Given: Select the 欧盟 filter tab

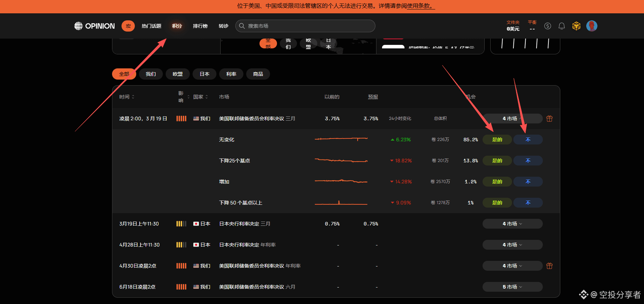Looking at the screenshot, I should pyautogui.click(x=178, y=74).
